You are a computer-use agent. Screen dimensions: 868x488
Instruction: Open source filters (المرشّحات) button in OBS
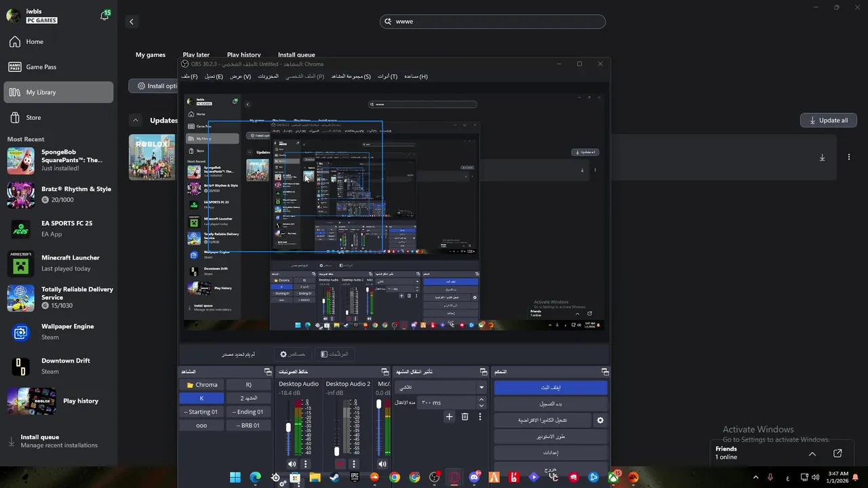(334, 354)
